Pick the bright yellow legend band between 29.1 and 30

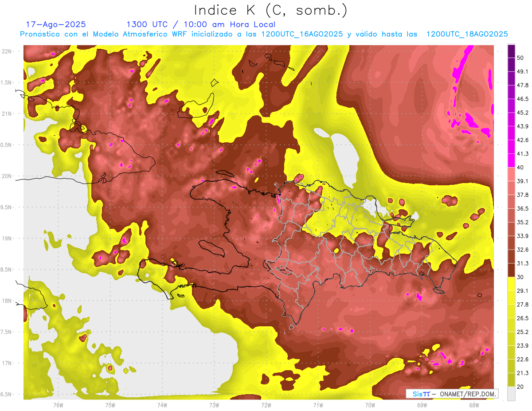pyautogui.click(x=511, y=284)
